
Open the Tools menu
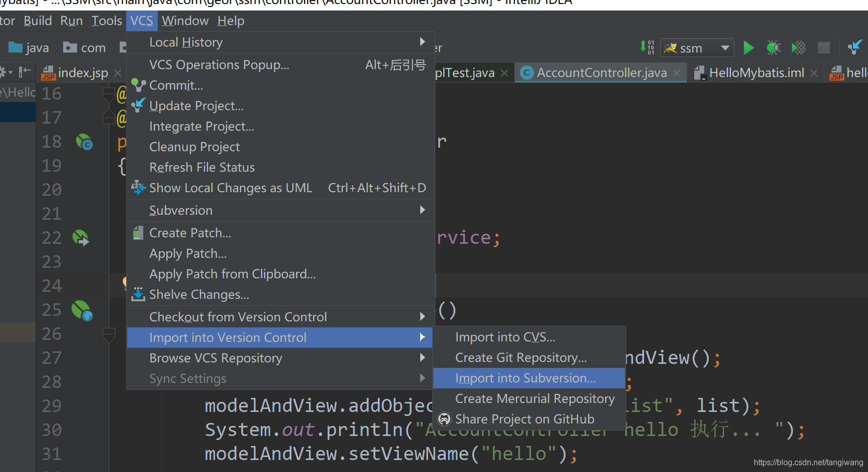107,21
